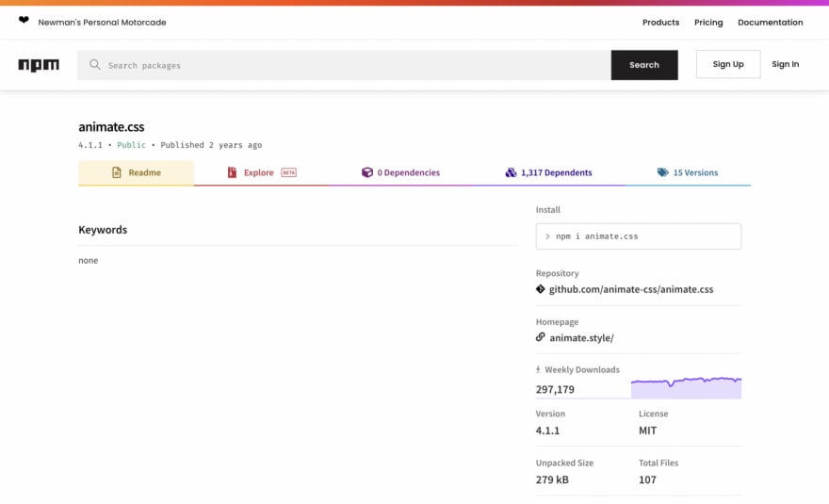Click the animate.css package title

pyautogui.click(x=111, y=126)
